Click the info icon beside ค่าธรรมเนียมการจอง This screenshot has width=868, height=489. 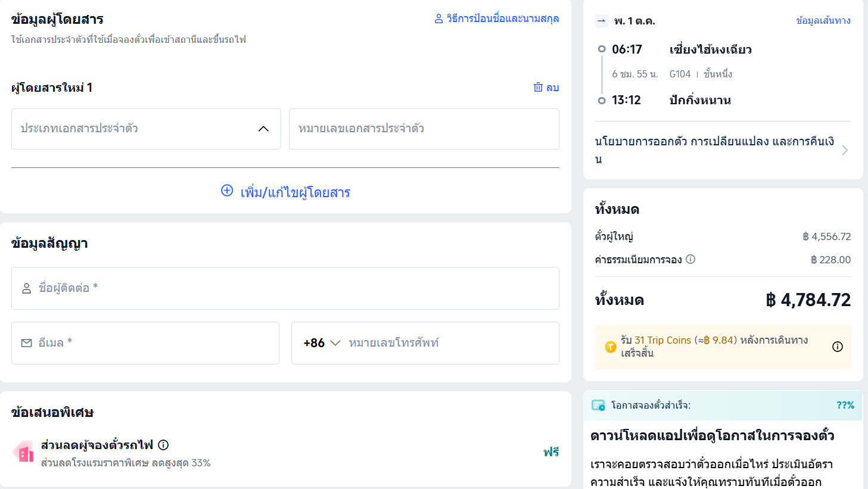pyautogui.click(x=690, y=259)
